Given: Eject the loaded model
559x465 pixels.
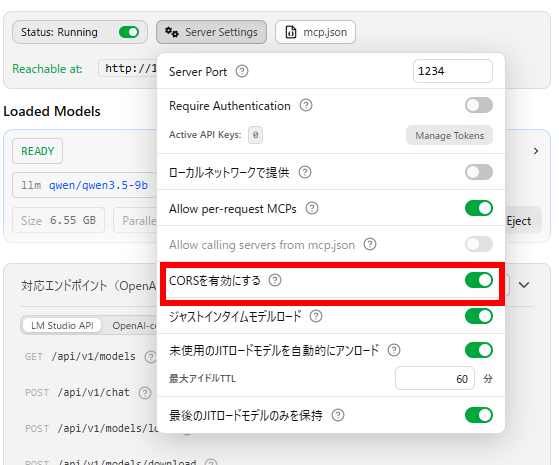Looking at the screenshot, I should point(519,221).
